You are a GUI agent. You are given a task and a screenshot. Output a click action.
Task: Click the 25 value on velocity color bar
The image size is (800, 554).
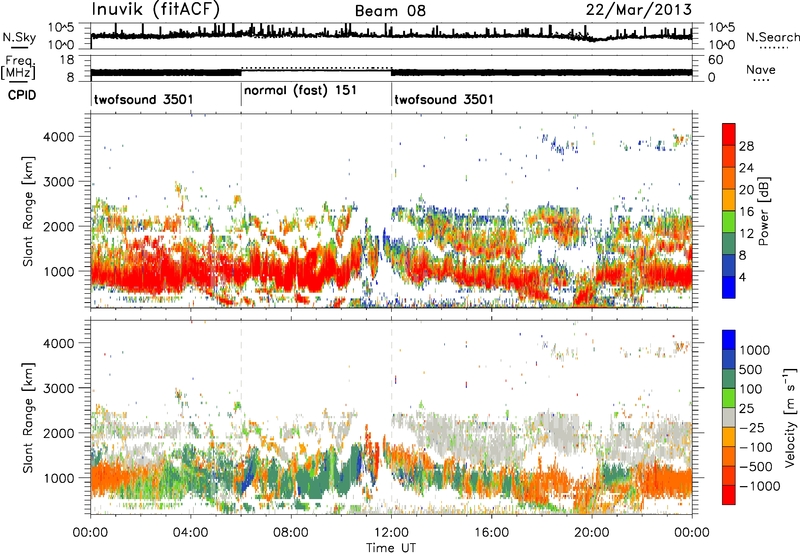pos(747,409)
